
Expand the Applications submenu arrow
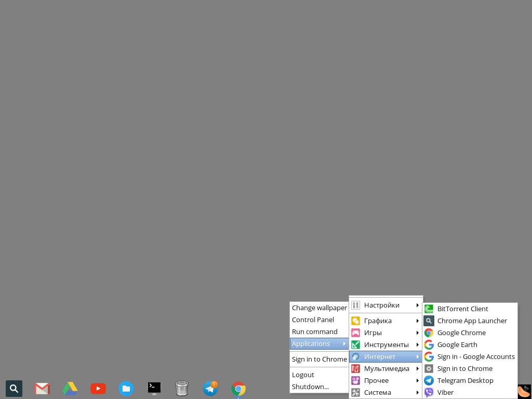(344, 344)
